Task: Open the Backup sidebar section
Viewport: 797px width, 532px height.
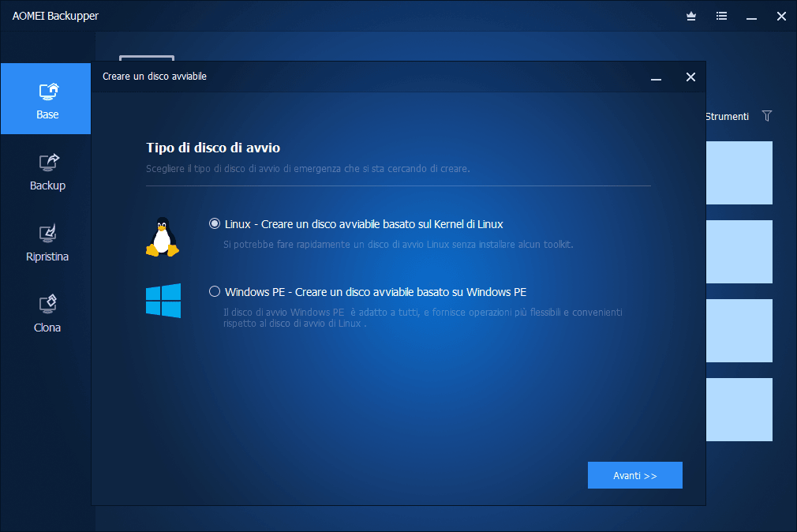Action: click(47, 172)
